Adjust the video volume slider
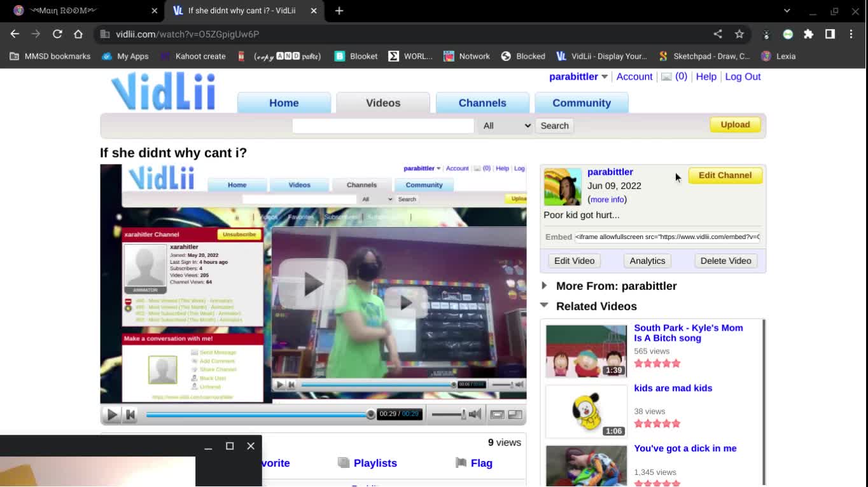Viewport: 868px width, 487px height. point(449,415)
